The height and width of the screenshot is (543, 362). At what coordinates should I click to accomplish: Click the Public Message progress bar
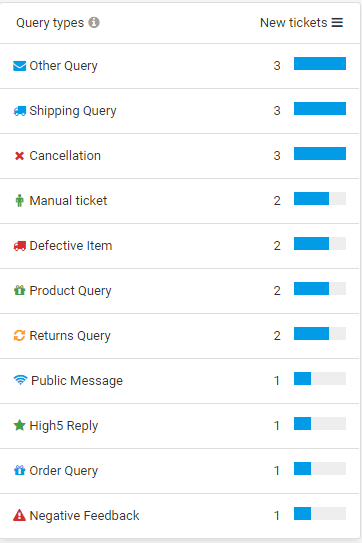coord(320,379)
